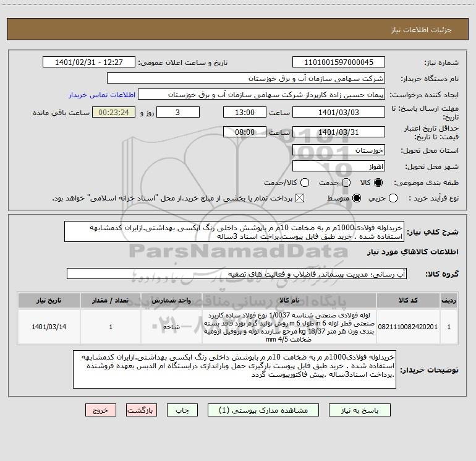Click product code 0821110082420201 cell
The height and width of the screenshot is (461, 476).
point(408,327)
